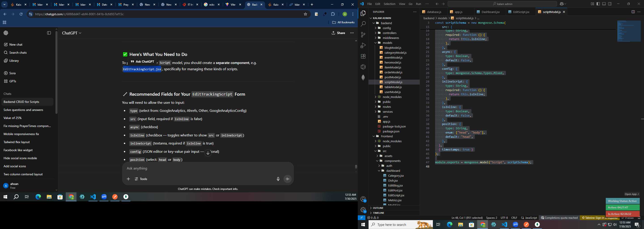Reload the ChatGPT page
Screen dimensions: 644x229
tap(21, 14)
